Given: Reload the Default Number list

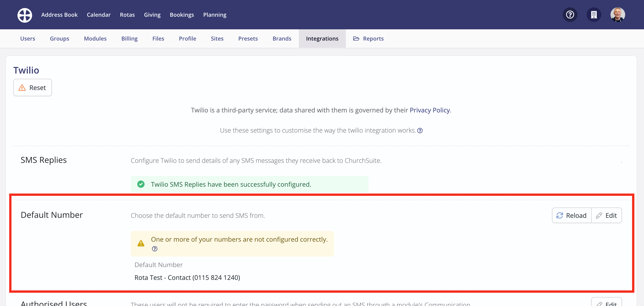Looking at the screenshot, I should 571,215.
